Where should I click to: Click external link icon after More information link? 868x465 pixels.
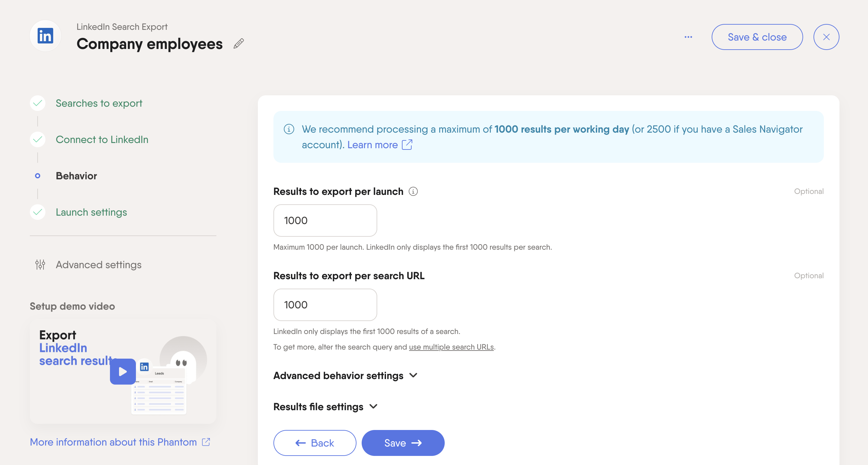[206, 442]
